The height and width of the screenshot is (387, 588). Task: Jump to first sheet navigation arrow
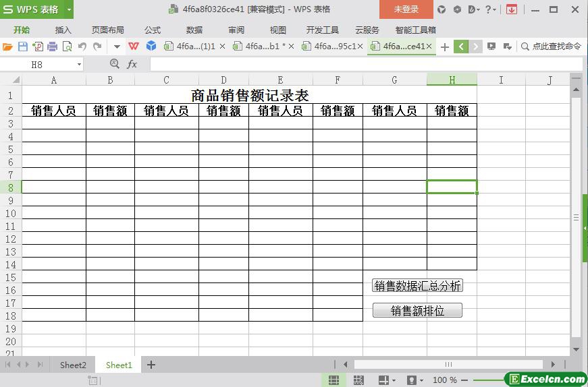coord(7,365)
